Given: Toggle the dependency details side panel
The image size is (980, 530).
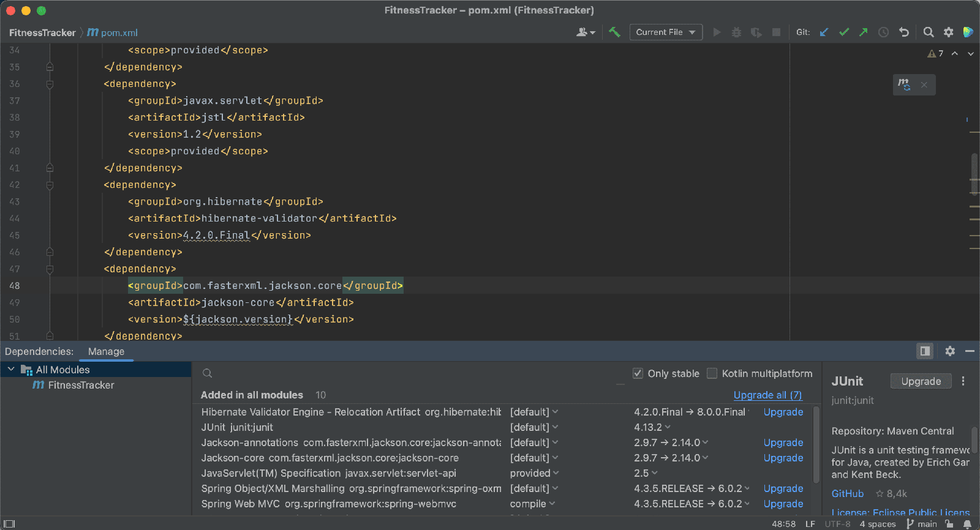Looking at the screenshot, I should [925, 351].
